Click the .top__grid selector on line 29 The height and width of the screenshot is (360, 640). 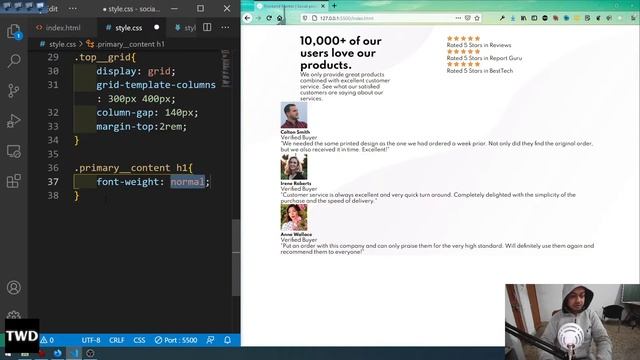[x=102, y=57]
